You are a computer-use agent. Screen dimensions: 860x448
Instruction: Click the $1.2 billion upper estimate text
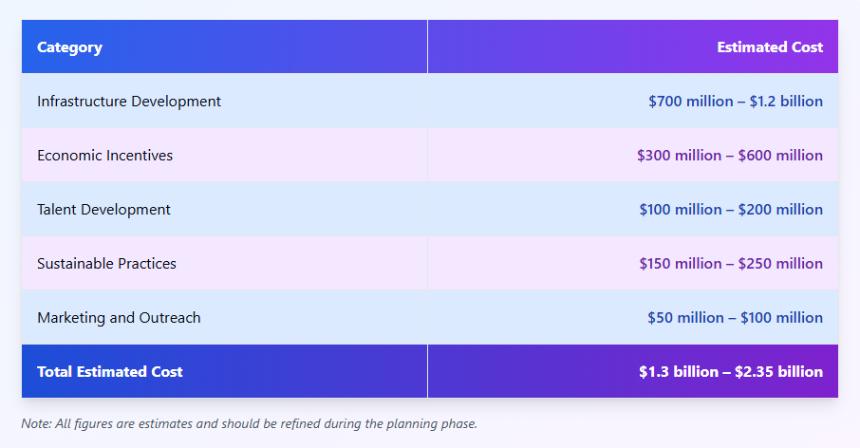(x=786, y=101)
